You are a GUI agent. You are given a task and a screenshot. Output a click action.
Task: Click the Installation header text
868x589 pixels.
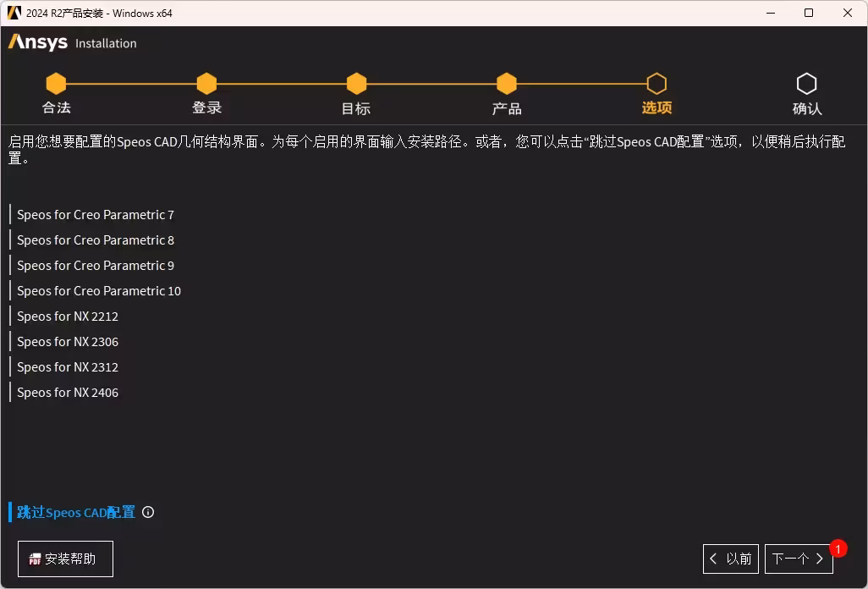(106, 43)
